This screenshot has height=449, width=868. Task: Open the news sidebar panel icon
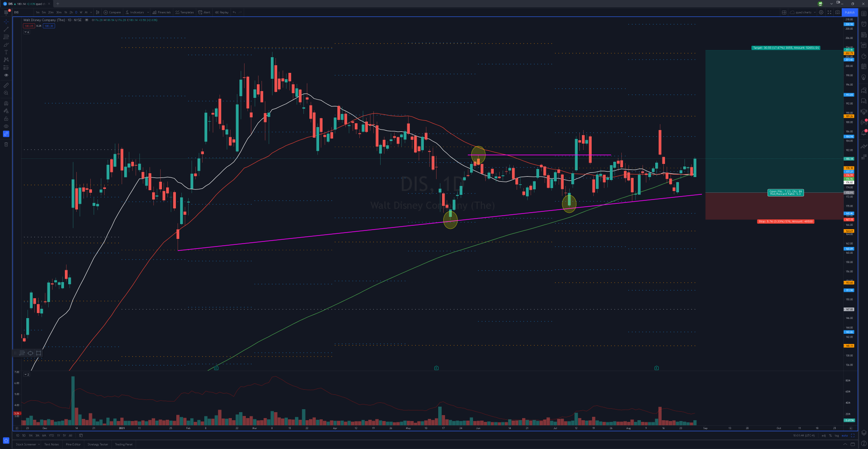[863, 35]
